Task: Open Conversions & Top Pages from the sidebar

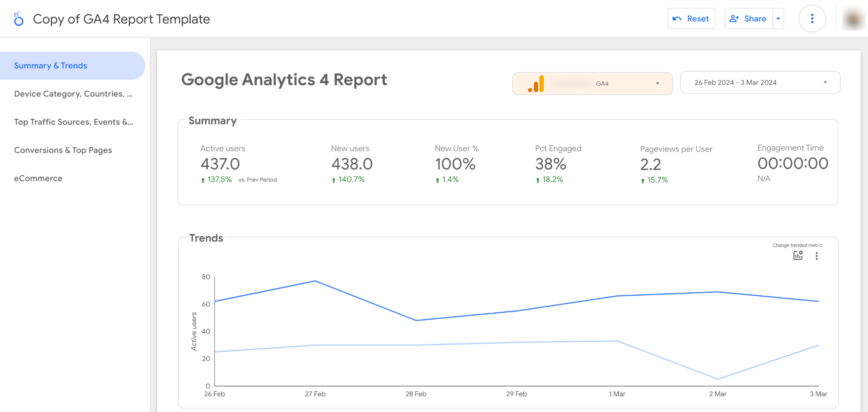Action: point(63,150)
